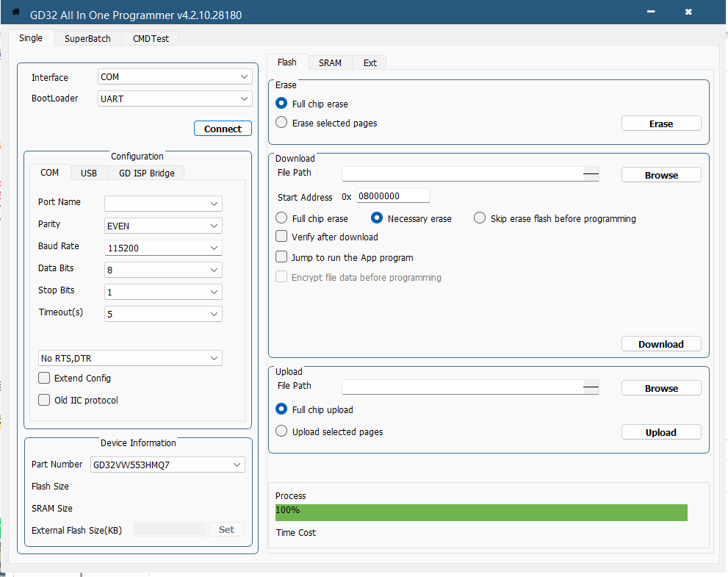Click the app home icon in title bar

pyautogui.click(x=15, y=12)
